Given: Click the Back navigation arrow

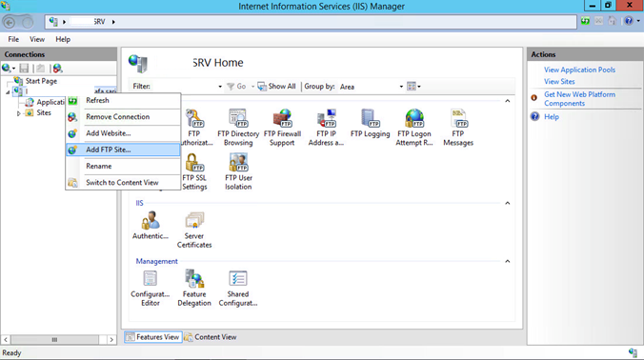Looking at the screenshot, I should tap(10, 23).
